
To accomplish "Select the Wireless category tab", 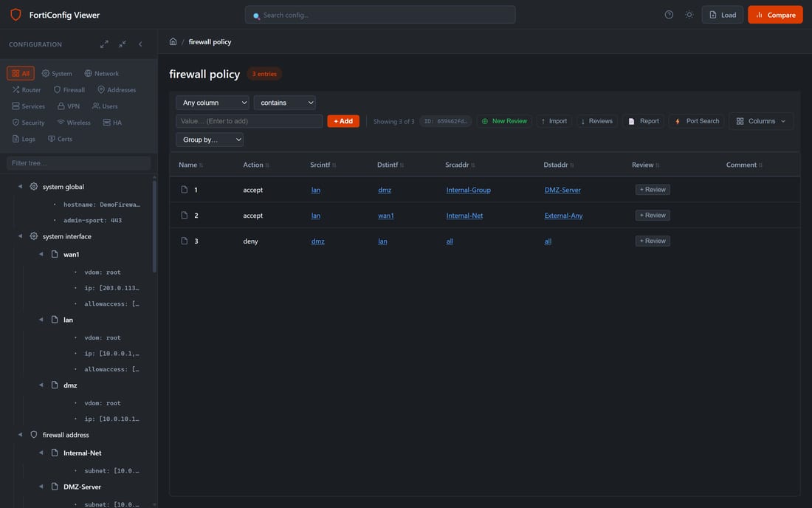I will pos(74,123).
